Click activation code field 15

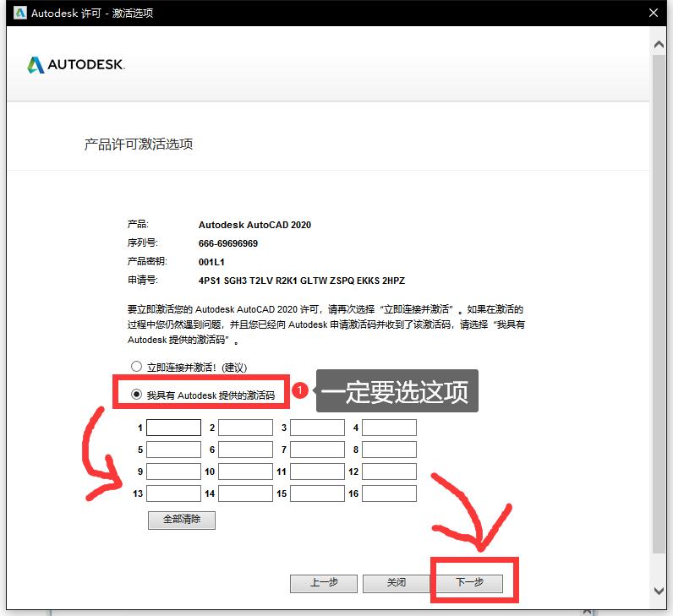[317, 493]
